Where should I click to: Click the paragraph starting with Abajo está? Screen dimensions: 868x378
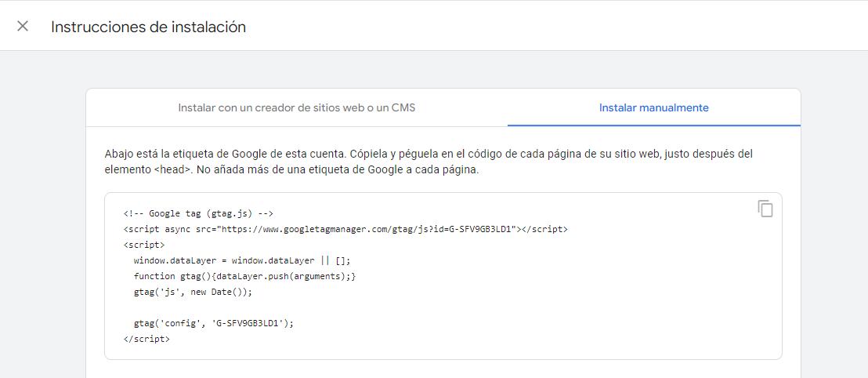429,162
